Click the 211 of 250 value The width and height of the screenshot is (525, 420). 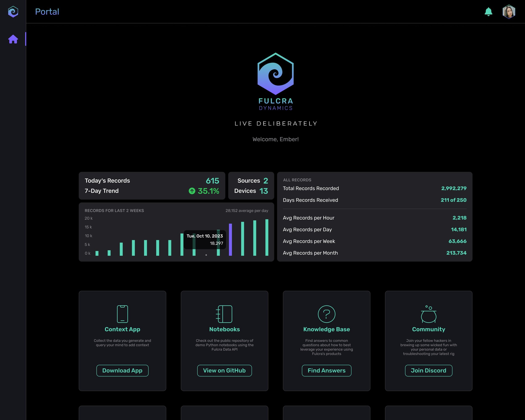pyautogui.click(x=453, y=200)
